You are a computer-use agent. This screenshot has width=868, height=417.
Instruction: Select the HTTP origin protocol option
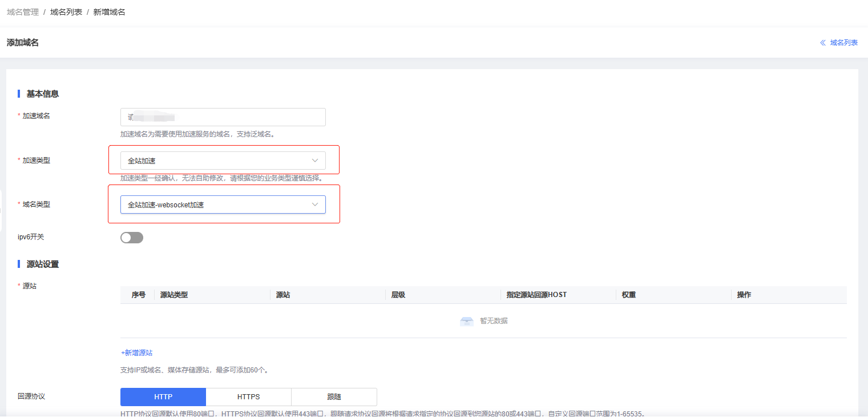point(163,397)
